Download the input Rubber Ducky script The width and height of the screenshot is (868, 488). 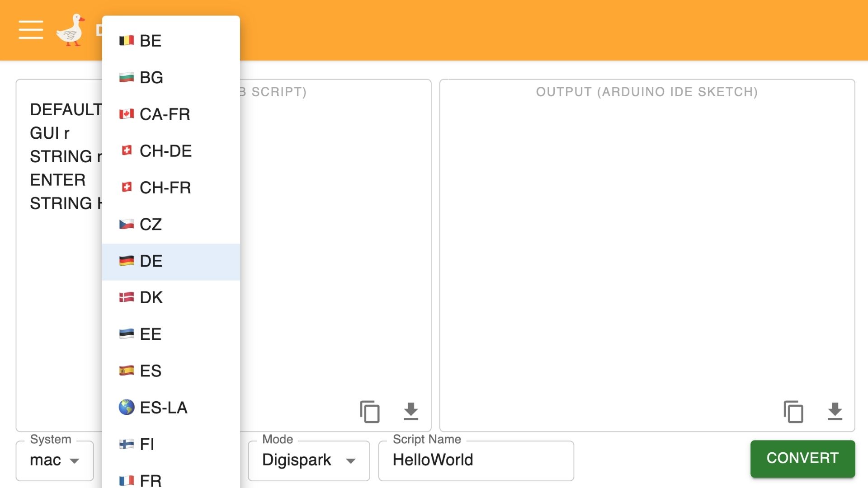[410, 411]
